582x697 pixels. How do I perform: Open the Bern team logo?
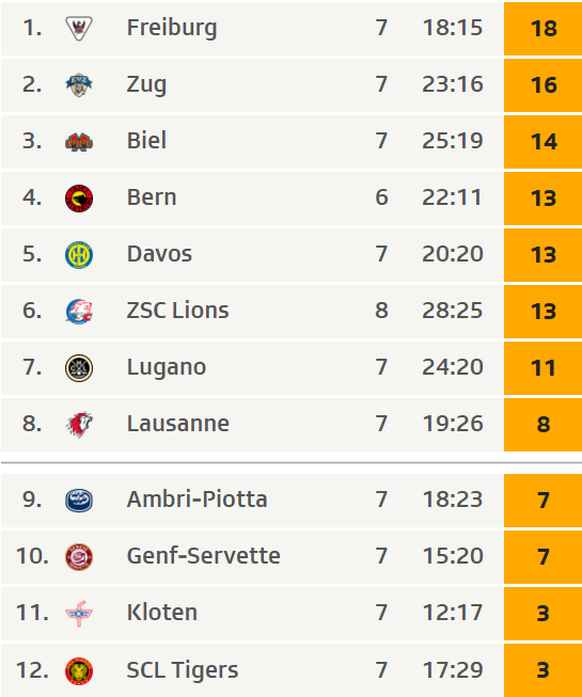[x=79, y=198]
